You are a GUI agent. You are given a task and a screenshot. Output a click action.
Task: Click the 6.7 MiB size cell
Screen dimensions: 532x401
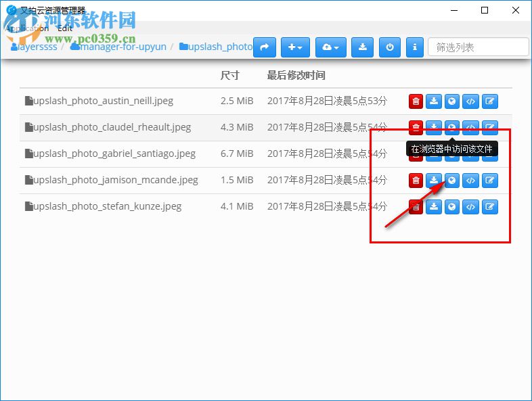click(237, 154)
